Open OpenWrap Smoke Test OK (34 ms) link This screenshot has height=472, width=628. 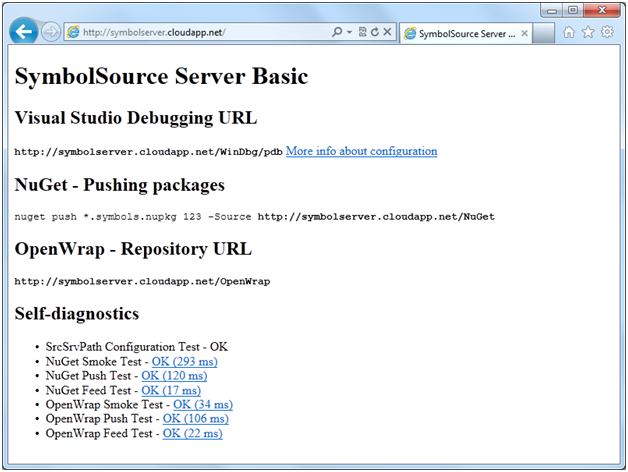(203, 404)
